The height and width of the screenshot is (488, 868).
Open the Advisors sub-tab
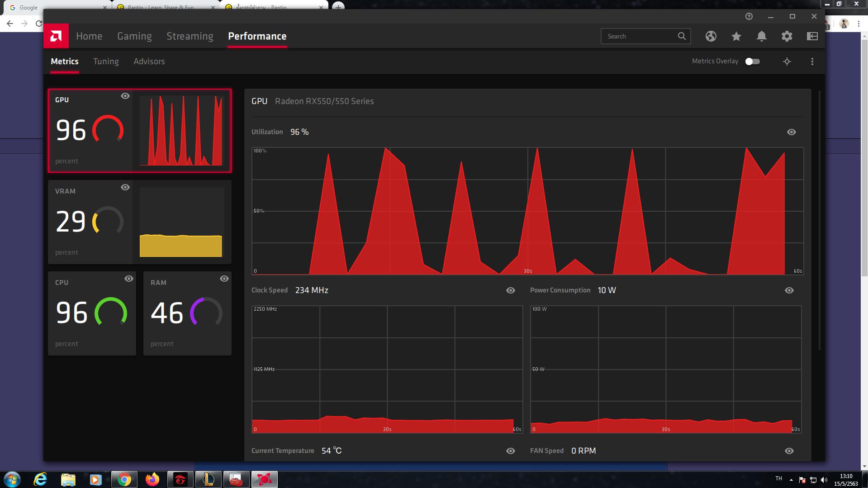[x=149, y=62]
